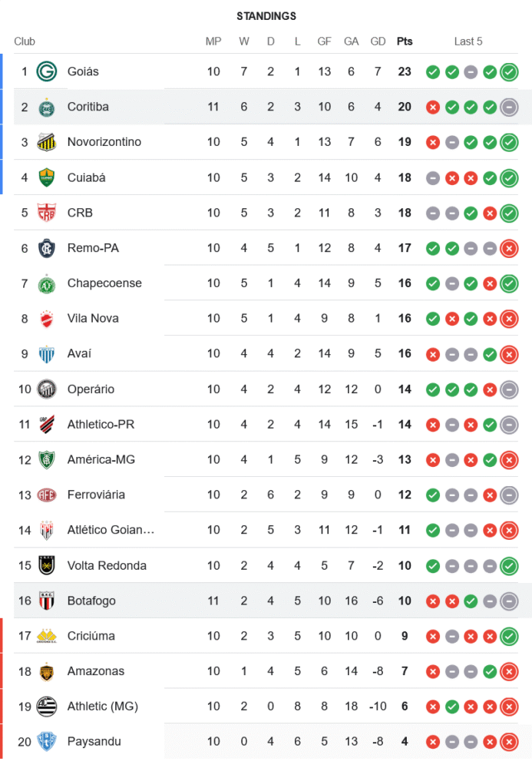Select the Volta Redonda team name
This screenshot has height=768, width=532.
tap(107, 565)
